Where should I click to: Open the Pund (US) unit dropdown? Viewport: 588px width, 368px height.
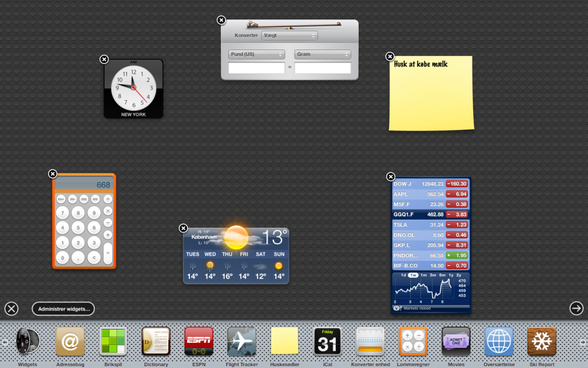pyautogui.click(x=256, y=54)
